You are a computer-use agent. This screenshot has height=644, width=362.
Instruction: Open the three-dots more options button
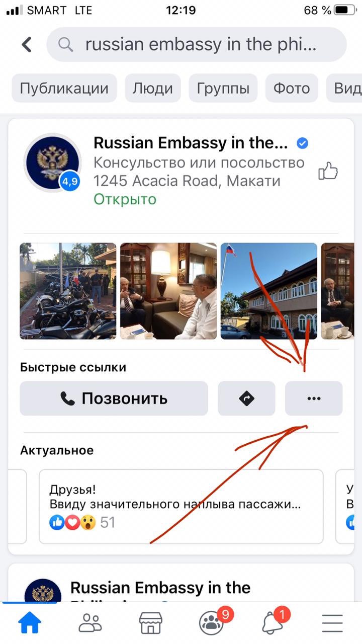[314, 398]
